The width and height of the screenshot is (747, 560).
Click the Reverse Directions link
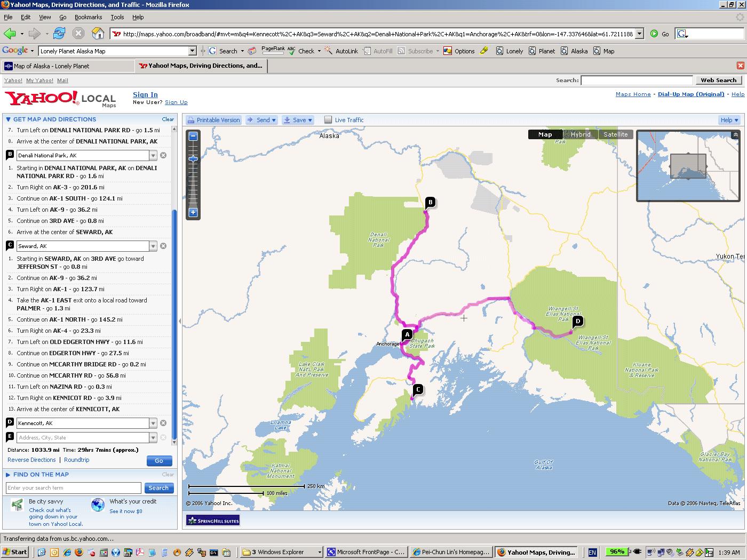tap(31, 460)
